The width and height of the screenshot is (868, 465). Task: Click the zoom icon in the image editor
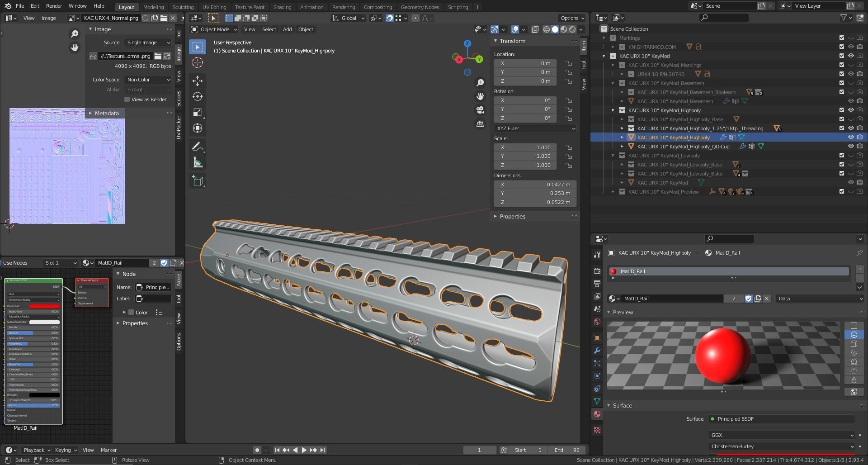(x=75, y=34)
